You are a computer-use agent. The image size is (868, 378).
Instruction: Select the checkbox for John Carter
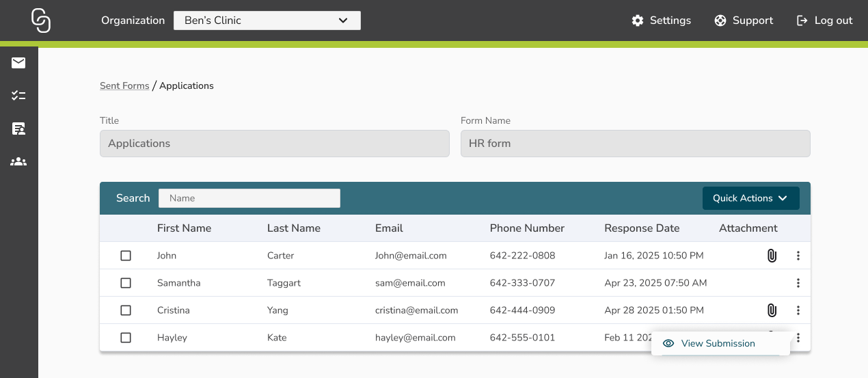[x=126, y=256]
